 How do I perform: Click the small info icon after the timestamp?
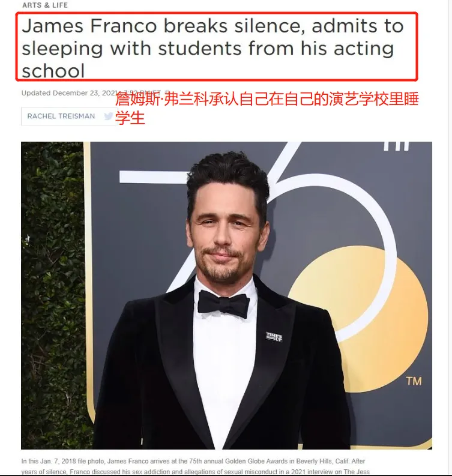167,92
